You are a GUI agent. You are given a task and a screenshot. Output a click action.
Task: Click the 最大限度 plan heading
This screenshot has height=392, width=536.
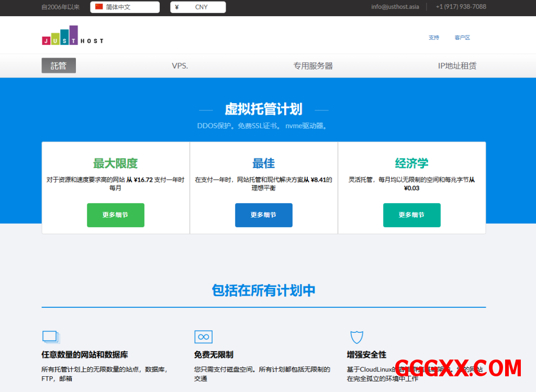pos(116,163)
